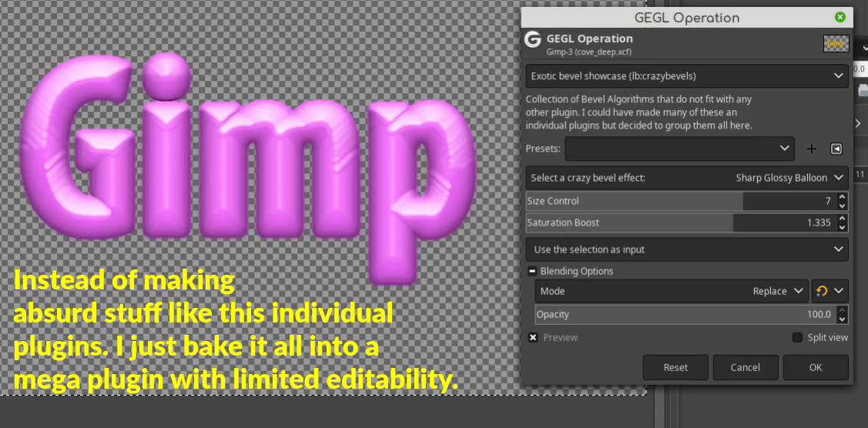Viewport: 868px width, 428px height.
Task: Collapse the Blending Options section
Action: click(532, 271)
